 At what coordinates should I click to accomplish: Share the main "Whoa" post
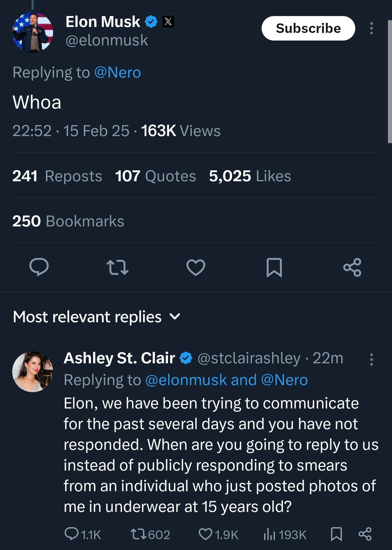[x=352, y=267]
